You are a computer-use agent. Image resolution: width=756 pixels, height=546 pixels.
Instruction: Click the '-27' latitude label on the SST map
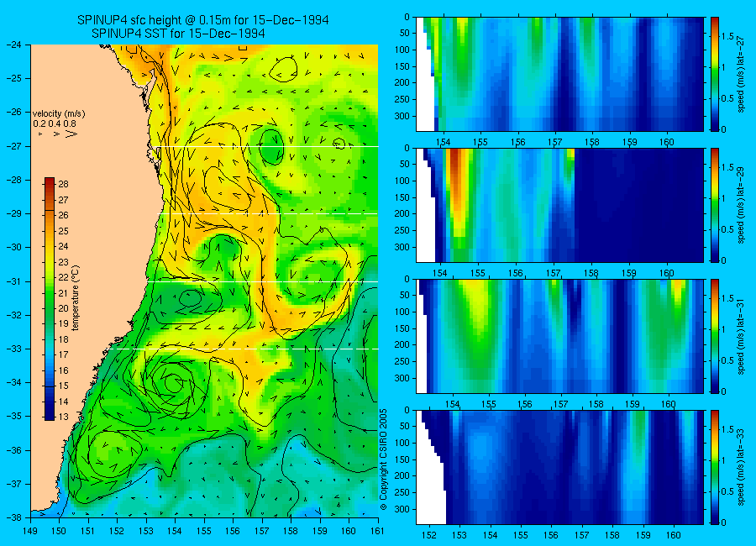click(13, 146)
